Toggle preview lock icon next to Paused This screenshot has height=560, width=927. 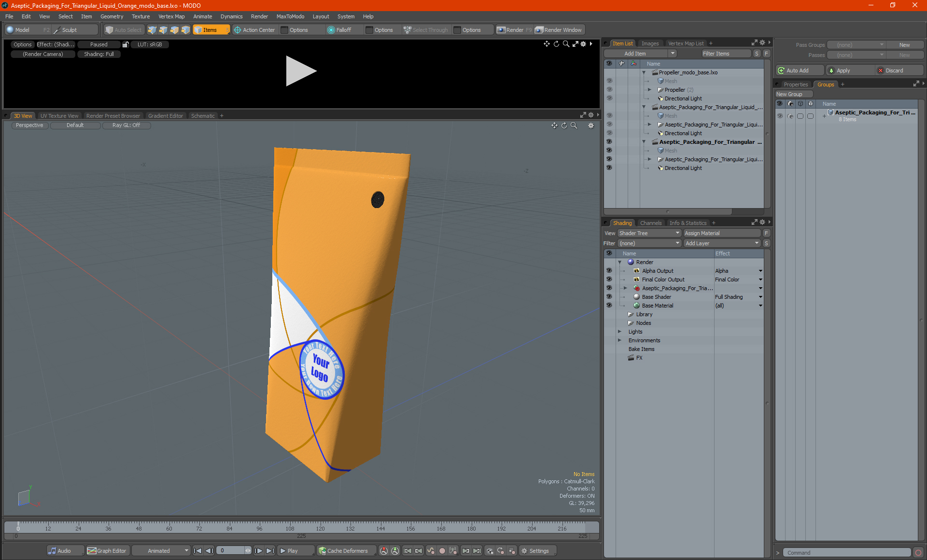pos(126,44)
